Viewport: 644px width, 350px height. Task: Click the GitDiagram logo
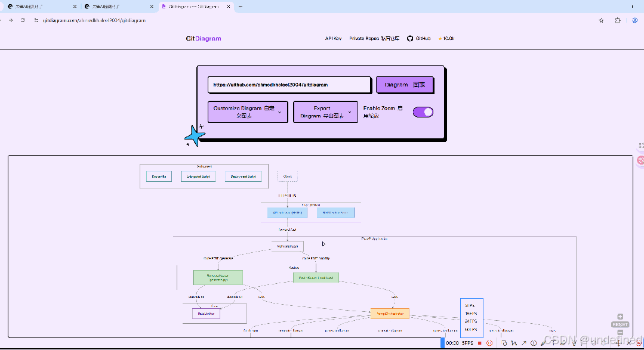[x=204, y=39]
